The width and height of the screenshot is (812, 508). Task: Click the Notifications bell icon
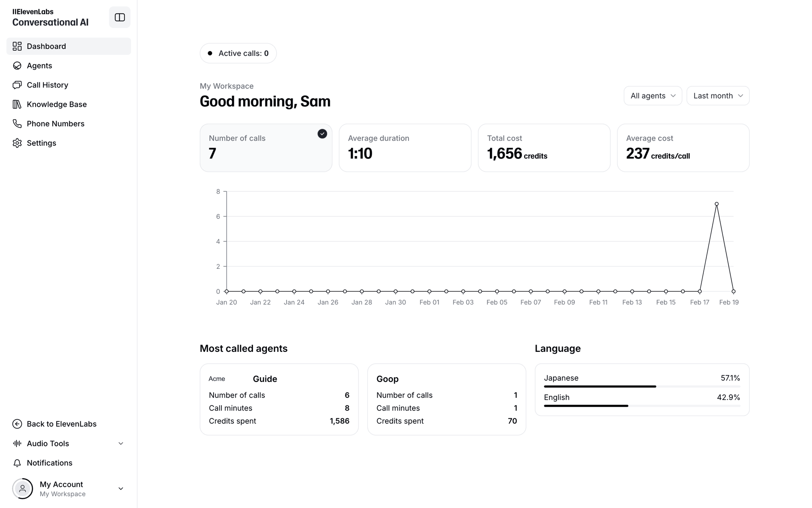(x=17, y=463)
